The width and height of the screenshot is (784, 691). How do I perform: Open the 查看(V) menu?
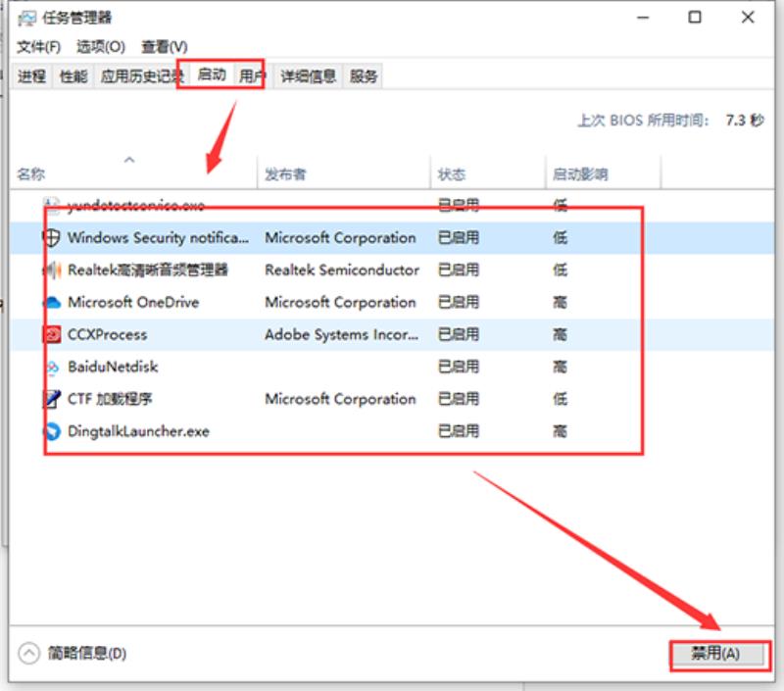click(x=165, y=47)
